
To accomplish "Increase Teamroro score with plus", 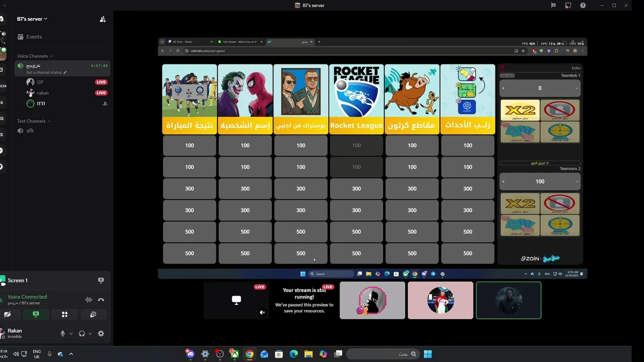I will (503, 182).
